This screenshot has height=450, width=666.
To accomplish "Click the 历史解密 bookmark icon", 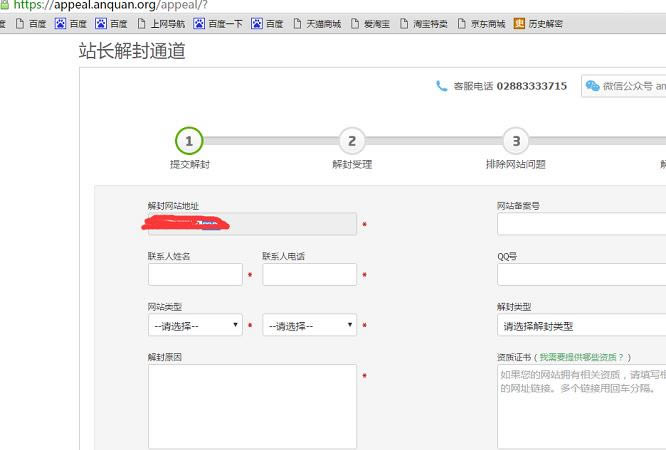I will [x=519, y=23].
